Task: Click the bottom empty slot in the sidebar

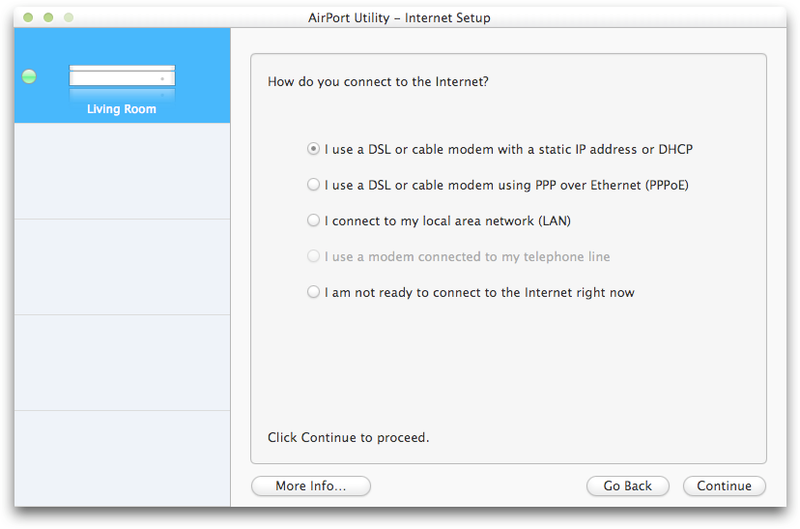Action: tap(122, 458)
